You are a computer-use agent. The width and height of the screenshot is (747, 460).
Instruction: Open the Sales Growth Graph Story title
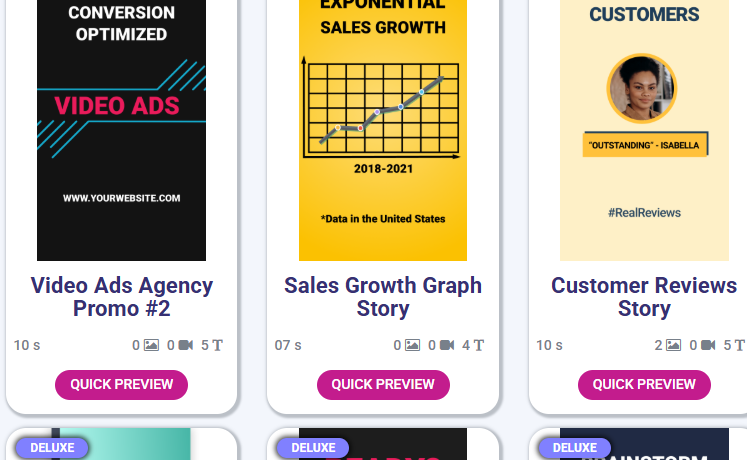click(383, 297)
